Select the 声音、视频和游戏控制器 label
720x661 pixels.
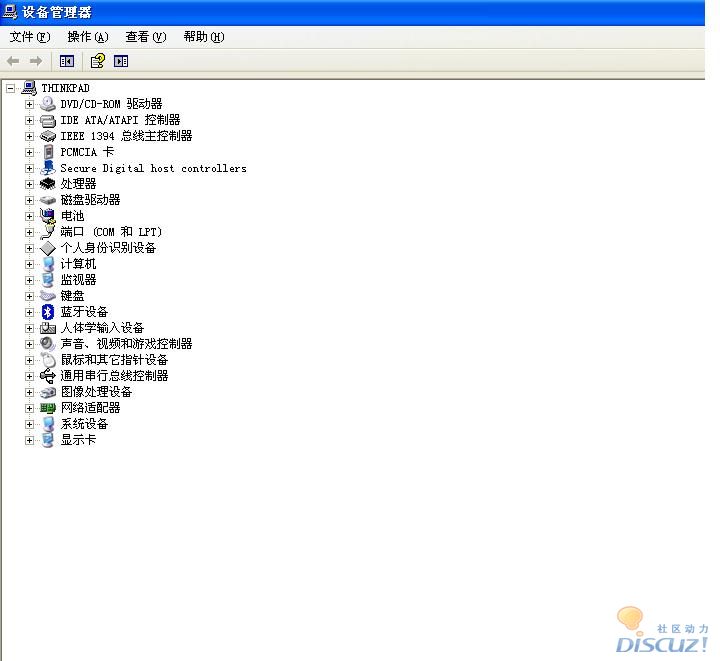point(126,344)
